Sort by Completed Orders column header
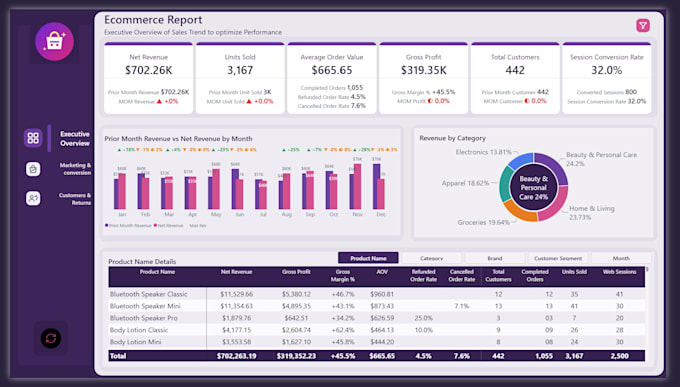This screenshot has height=387, width=680. click(535, 275)
